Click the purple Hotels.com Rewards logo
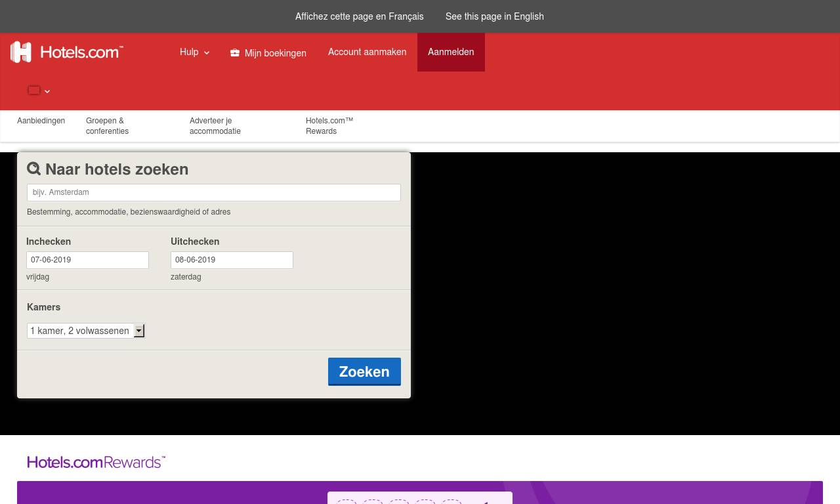The image size is (840, 504). point(96,462)
